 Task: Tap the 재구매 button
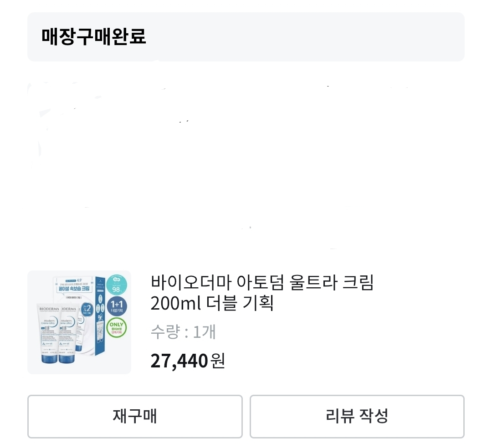135,416
